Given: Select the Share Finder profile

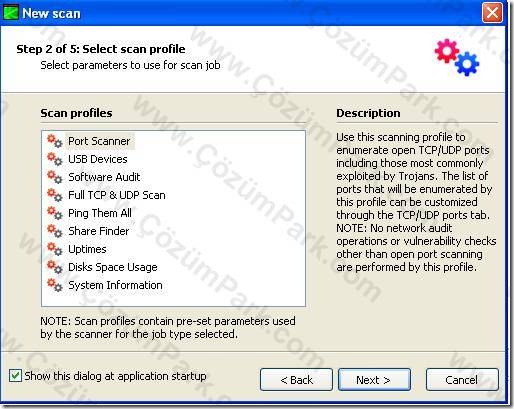Looking at the screenshot, I should click(x=98, y=231).
